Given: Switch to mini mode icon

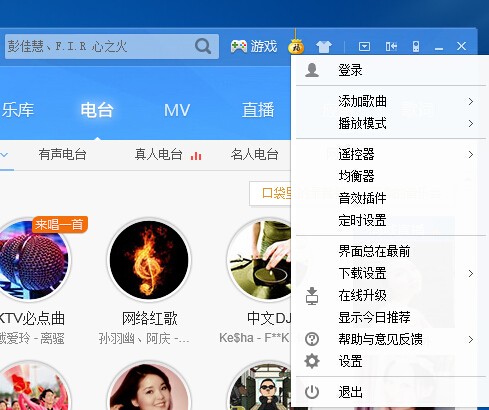Looking at the screenshot, I should click(x=391, y=46).
